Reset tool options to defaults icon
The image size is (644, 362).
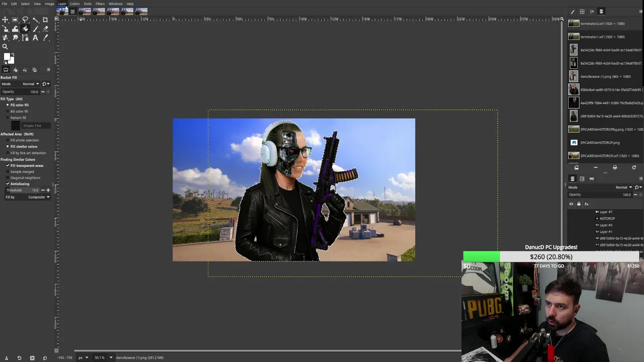44,357
